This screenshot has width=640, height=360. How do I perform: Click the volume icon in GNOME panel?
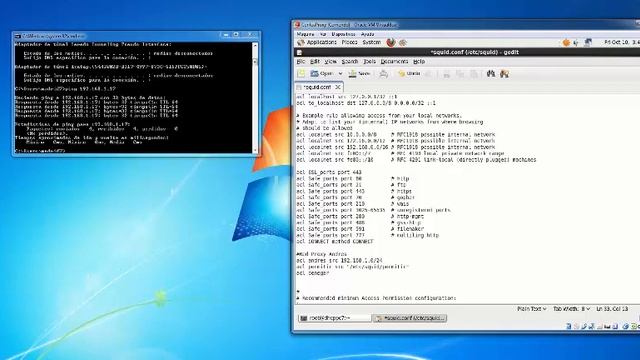[x=576, y=42]
